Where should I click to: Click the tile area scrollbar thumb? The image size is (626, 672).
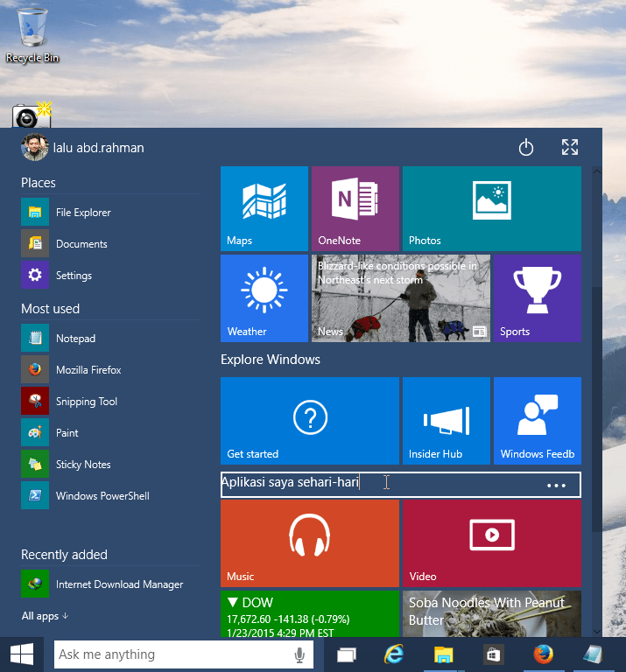(596, 409)
